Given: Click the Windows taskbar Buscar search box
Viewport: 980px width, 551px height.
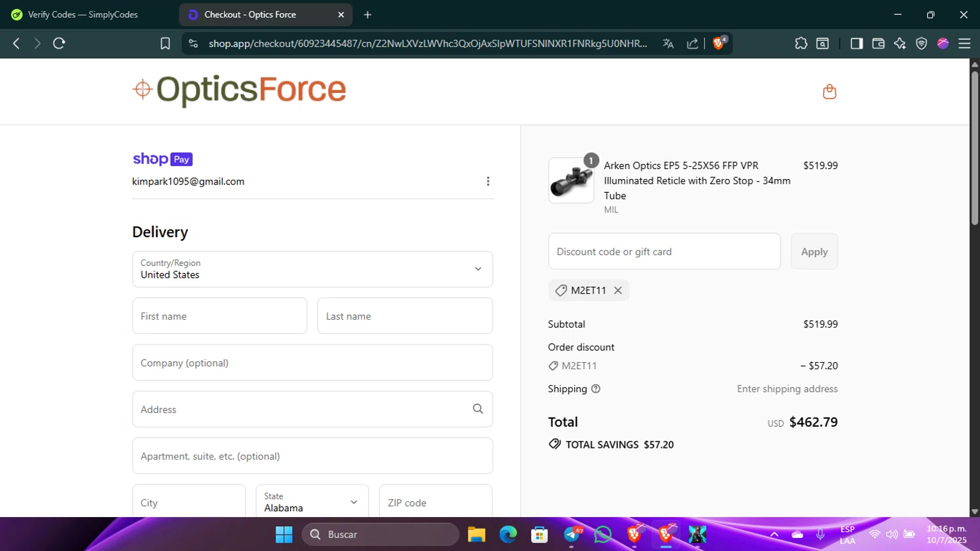Looking at the screenshot, I should [380, 535].
